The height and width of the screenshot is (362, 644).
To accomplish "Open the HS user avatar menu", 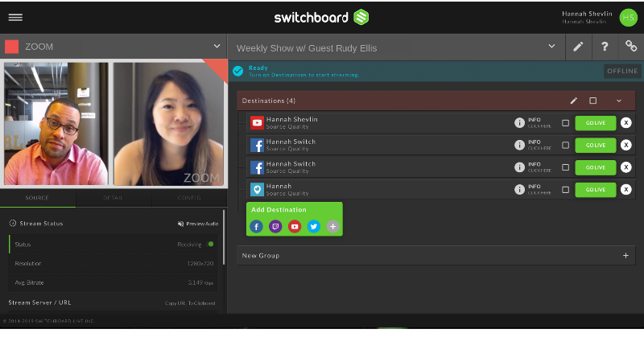I will coord(628,17).
